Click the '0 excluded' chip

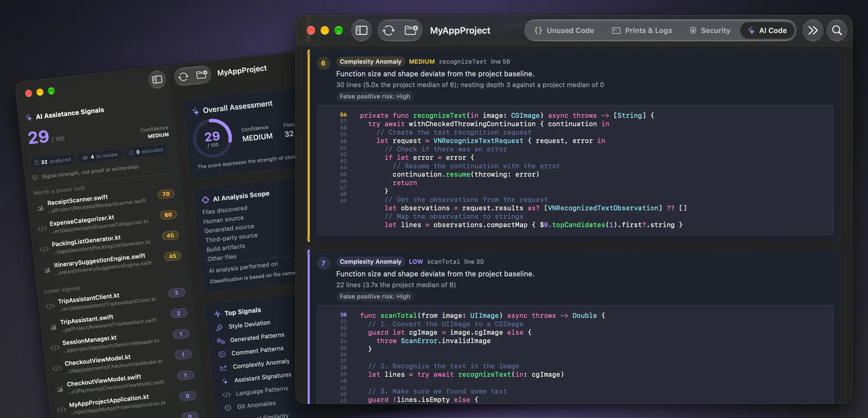tap(146, 151)
